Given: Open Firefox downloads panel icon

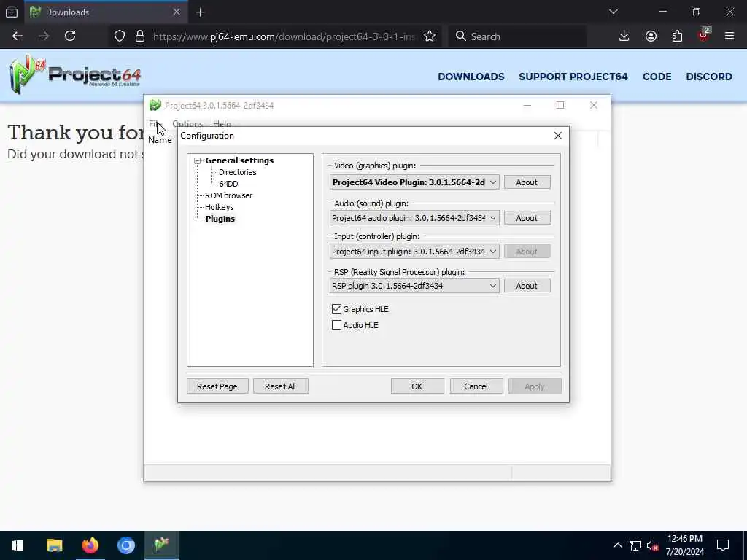Looking at the screenshot, I should click(x=624, y=36).
